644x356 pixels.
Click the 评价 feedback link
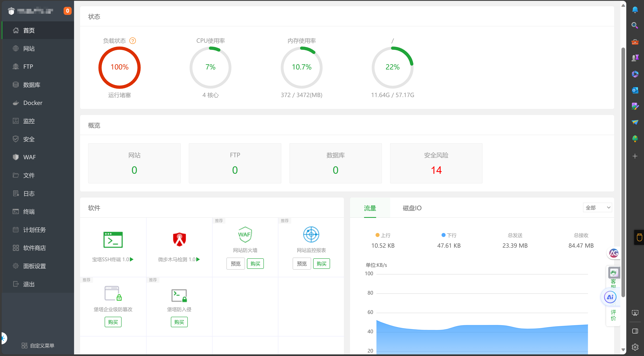(x=613, y=315)
